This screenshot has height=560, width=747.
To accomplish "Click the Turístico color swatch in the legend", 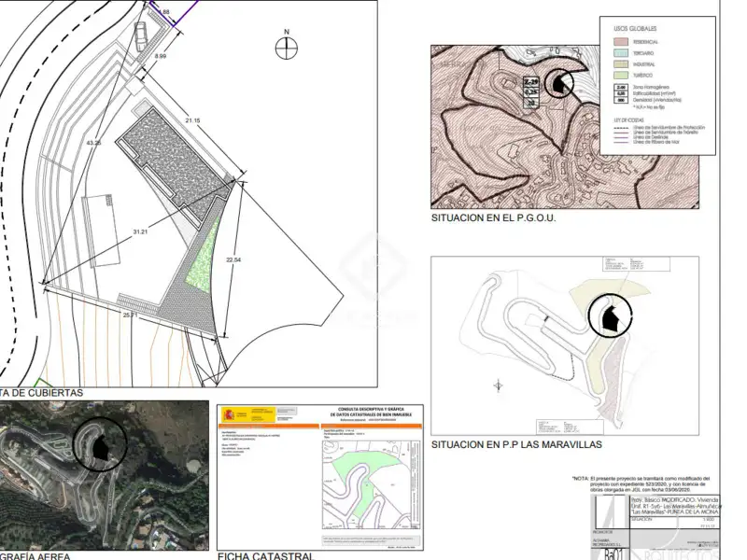I will point(621,76).
